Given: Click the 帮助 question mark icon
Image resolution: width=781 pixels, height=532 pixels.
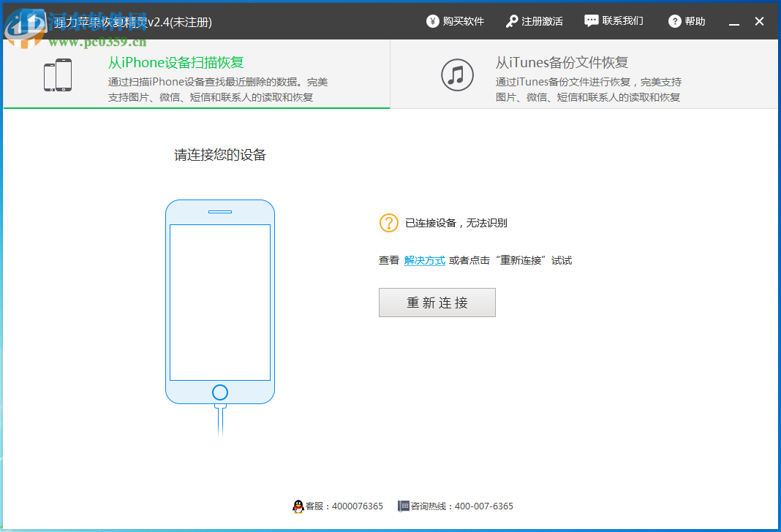Looking at the screenshot, I should [x=674, y=21].
